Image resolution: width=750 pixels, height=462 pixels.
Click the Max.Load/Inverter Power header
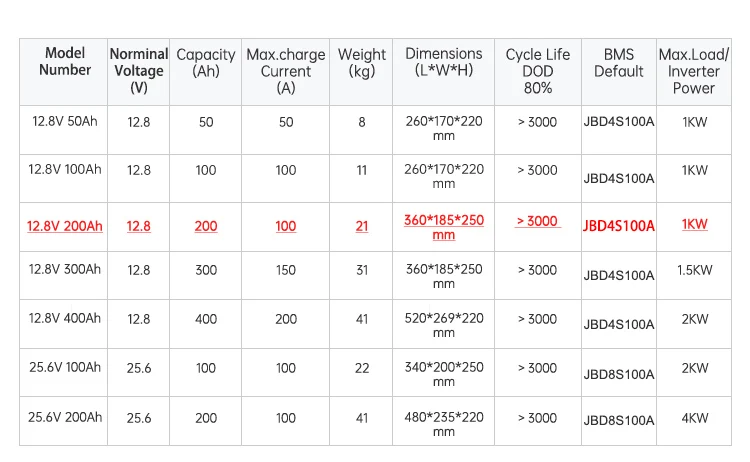point(694,71)
